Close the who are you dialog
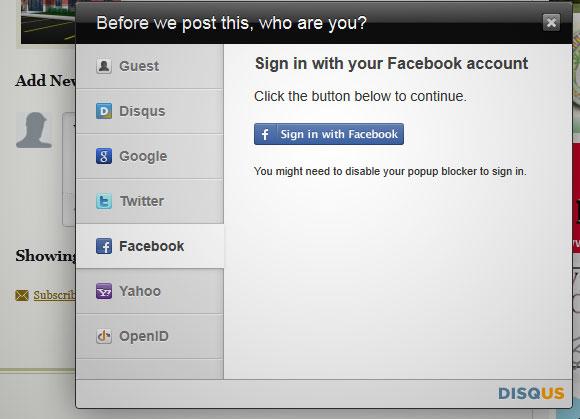This screenshot has width=580, height=419. 551,23
